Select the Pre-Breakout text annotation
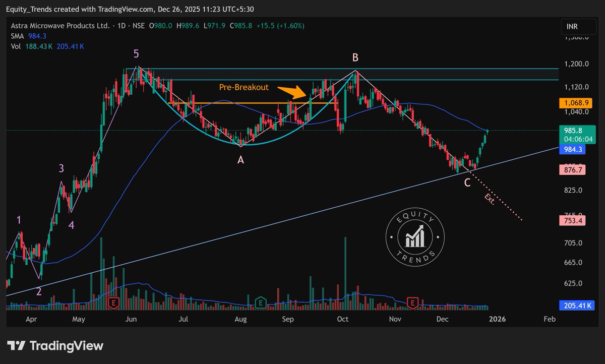605x364 pixels. coord(244,87)
